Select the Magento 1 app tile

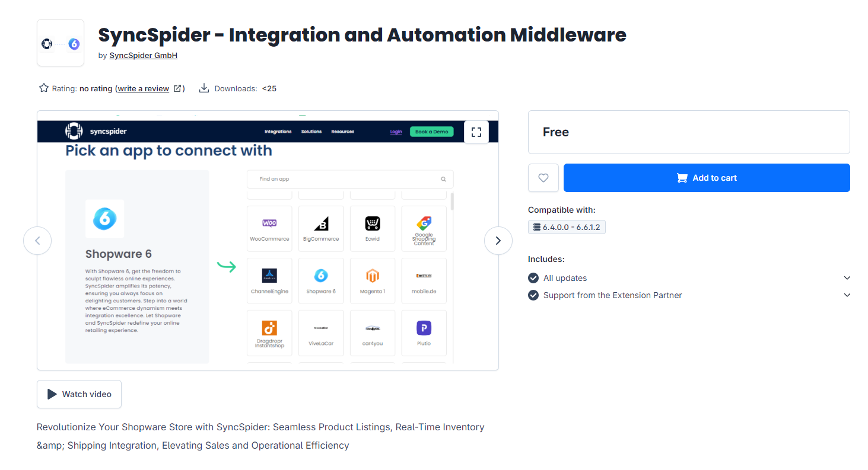coord(373,281)
